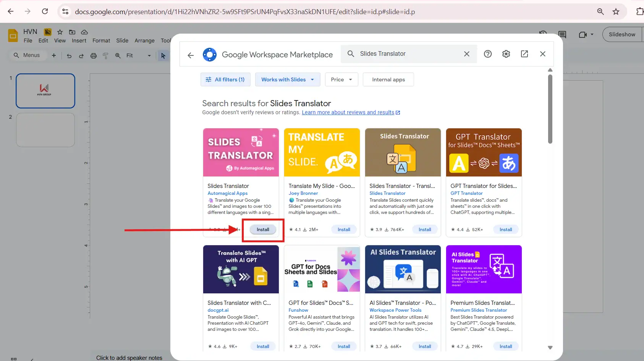Image resolution: width=644 pixels, height=361 pixels.
Task: Toggle the star to favorite the presentation
Action: pyautogui.click(x=59, y=32)
